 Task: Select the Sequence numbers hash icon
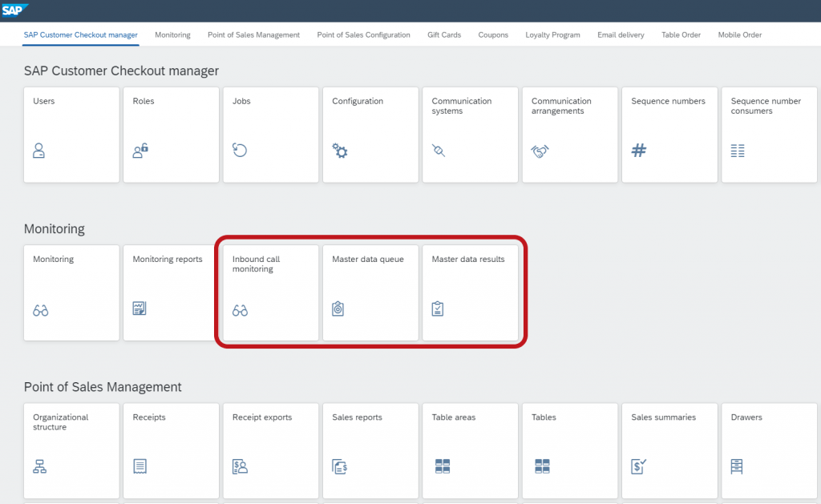(639, 151)
